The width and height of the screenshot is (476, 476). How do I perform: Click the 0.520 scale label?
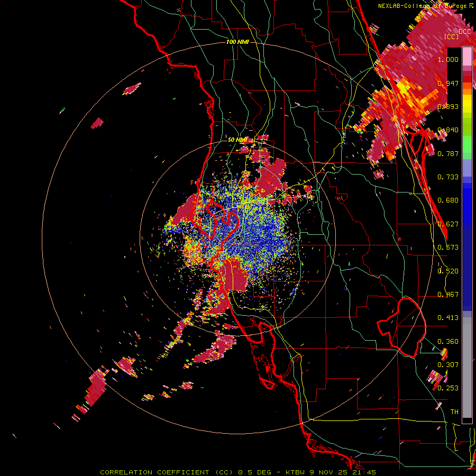pos(448,271)
